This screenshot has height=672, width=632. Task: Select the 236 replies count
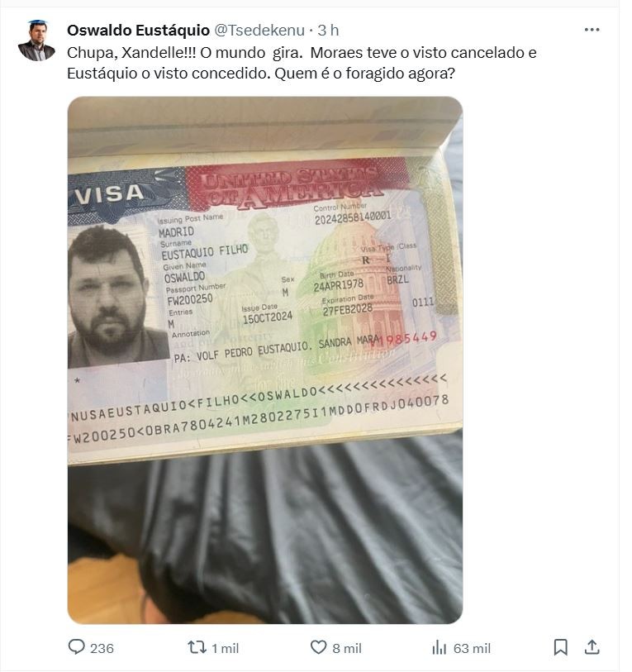[102, 648]
